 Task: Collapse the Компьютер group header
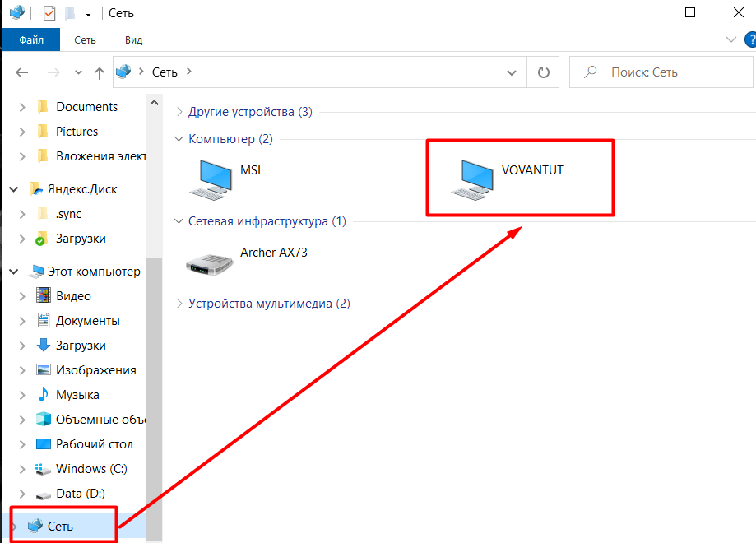pos(179,138)
